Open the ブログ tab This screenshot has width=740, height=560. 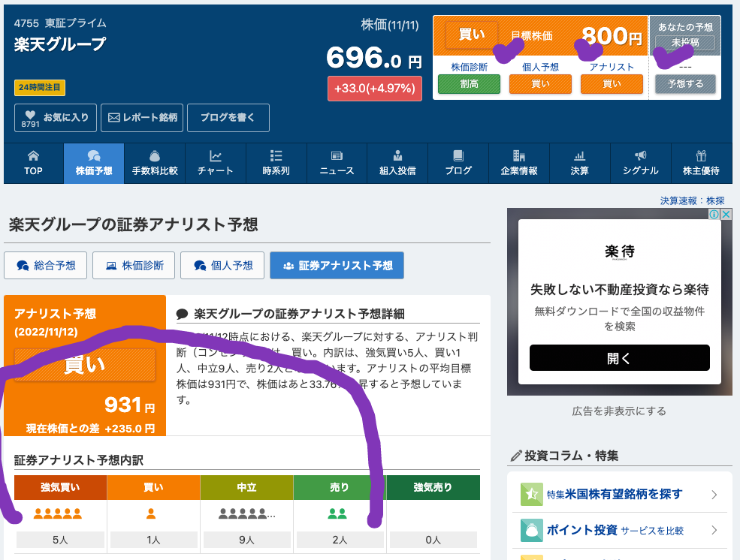[458, 163]
